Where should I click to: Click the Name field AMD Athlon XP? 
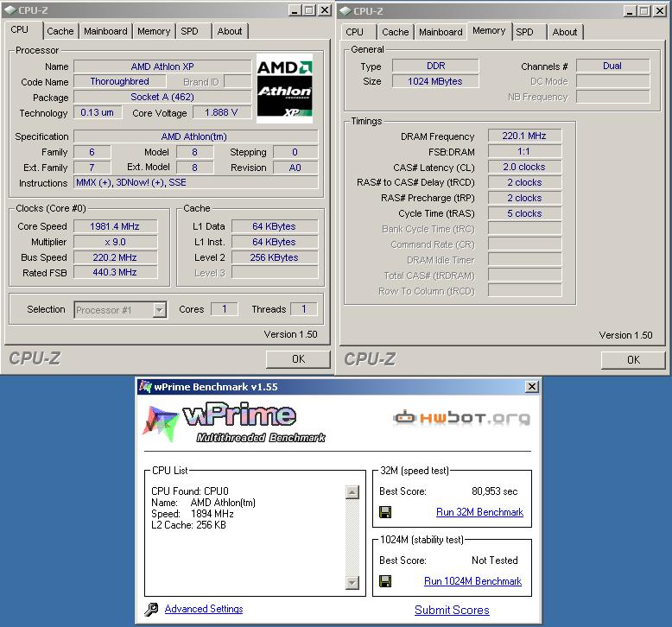(162, 66)
